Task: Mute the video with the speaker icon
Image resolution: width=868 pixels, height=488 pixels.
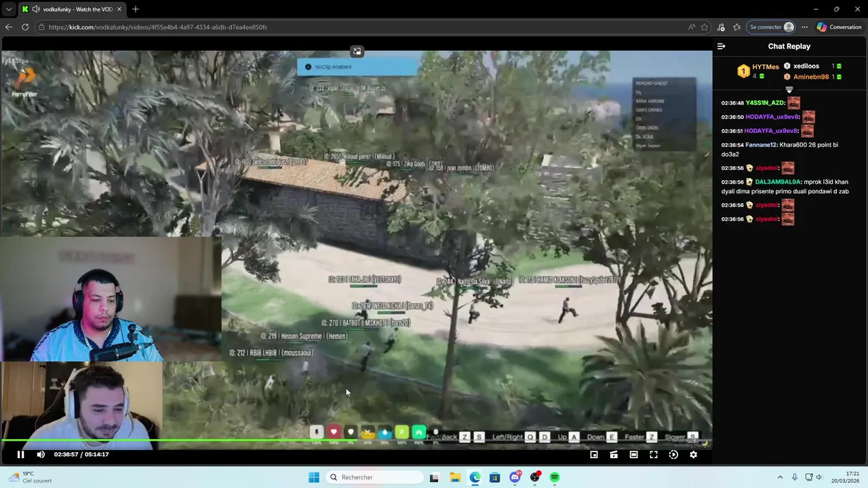Action: click(x=41, y=455)
